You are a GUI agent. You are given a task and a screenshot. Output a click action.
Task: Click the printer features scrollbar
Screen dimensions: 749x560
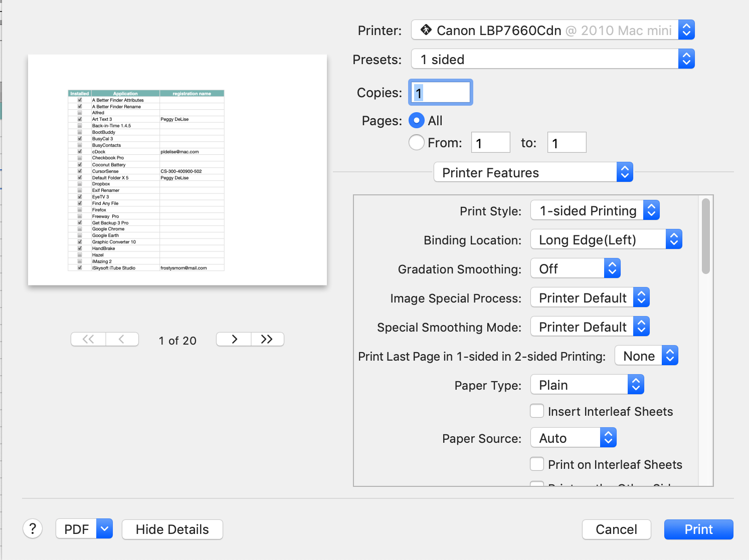click(706, 236)
